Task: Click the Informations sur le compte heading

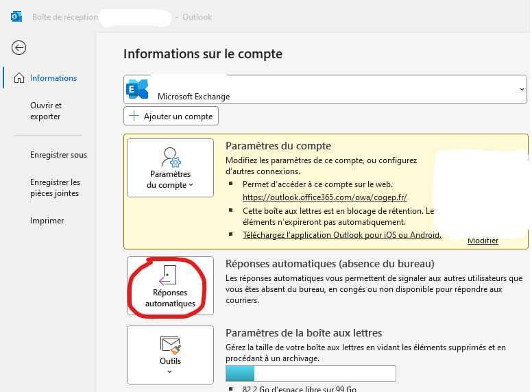Action: click(x=203, y=54)
